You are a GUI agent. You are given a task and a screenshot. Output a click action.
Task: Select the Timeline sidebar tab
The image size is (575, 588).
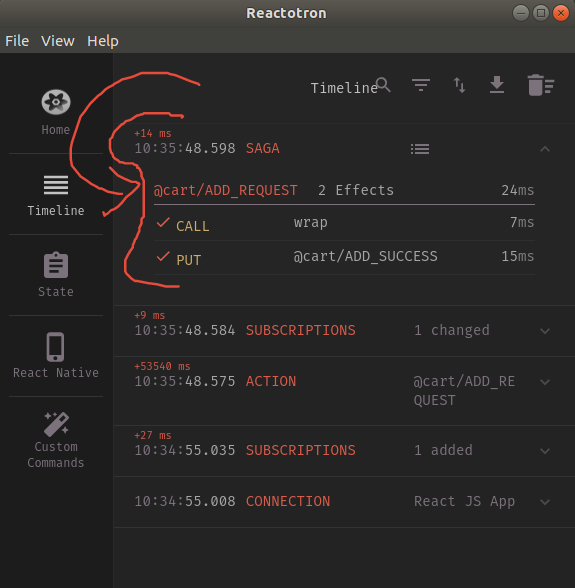[56, 194]
